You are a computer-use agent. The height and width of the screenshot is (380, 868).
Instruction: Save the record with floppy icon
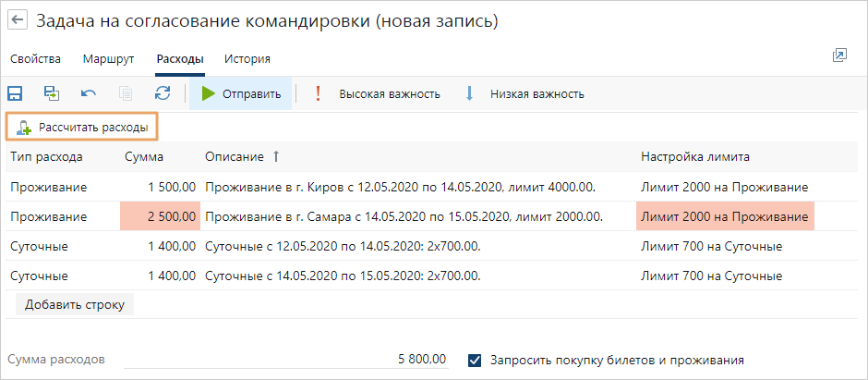15,93
